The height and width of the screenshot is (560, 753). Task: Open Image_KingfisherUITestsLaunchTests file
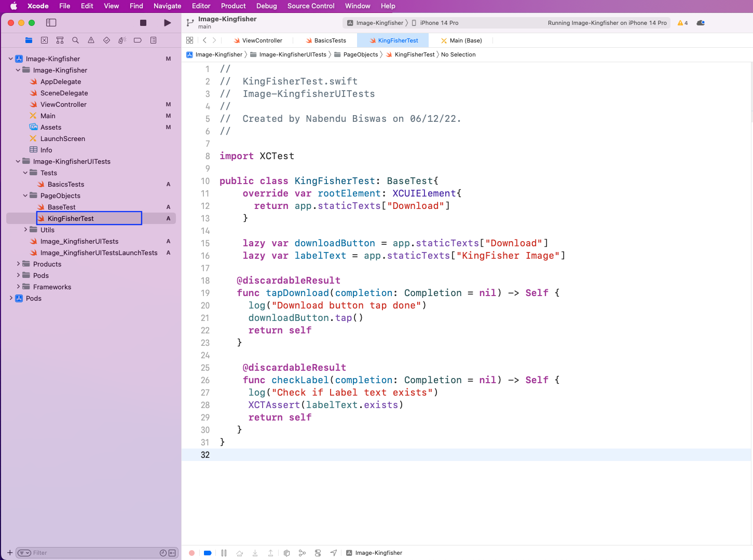coord(99,253)
